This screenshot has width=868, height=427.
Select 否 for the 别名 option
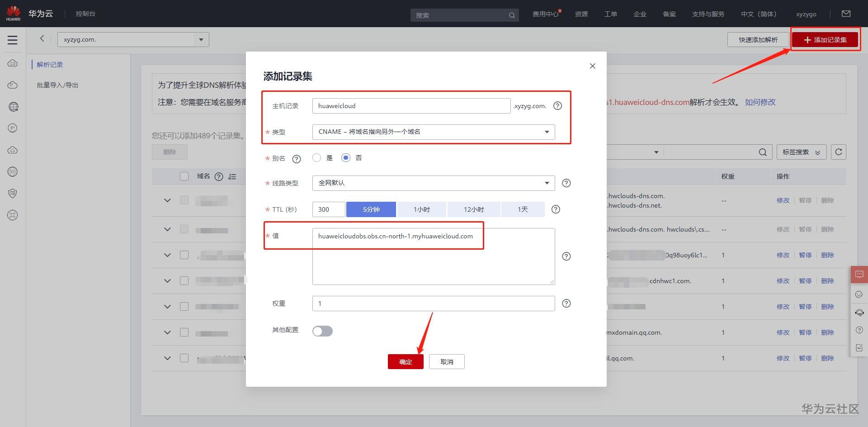[346, 158]
